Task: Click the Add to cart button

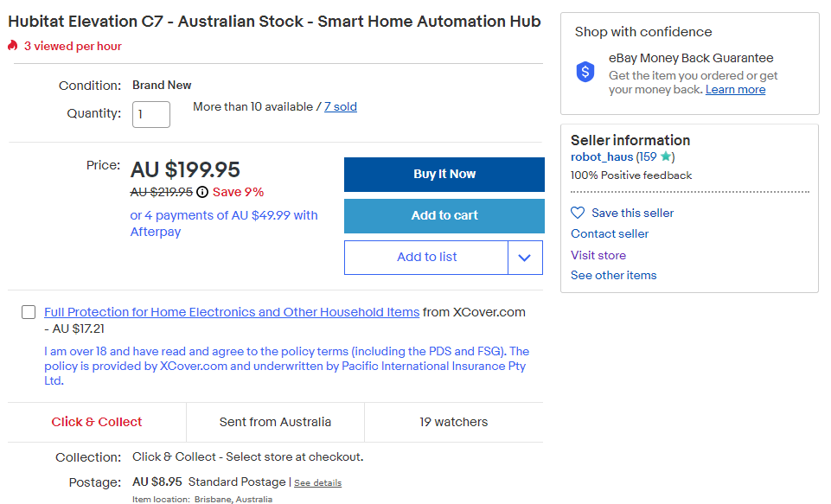Action: tap(444, 216)
